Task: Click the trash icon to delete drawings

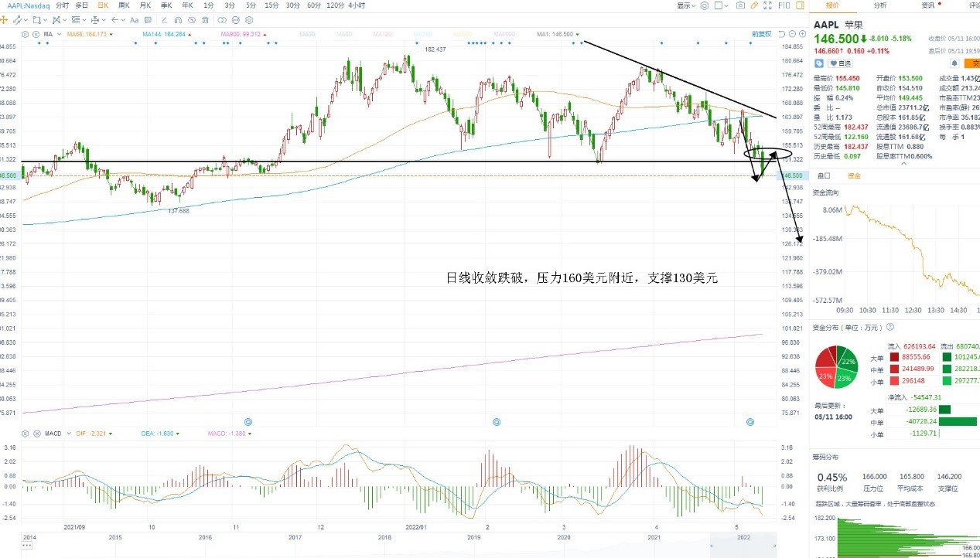Action: pyautogui.click(x=205, y=20)
